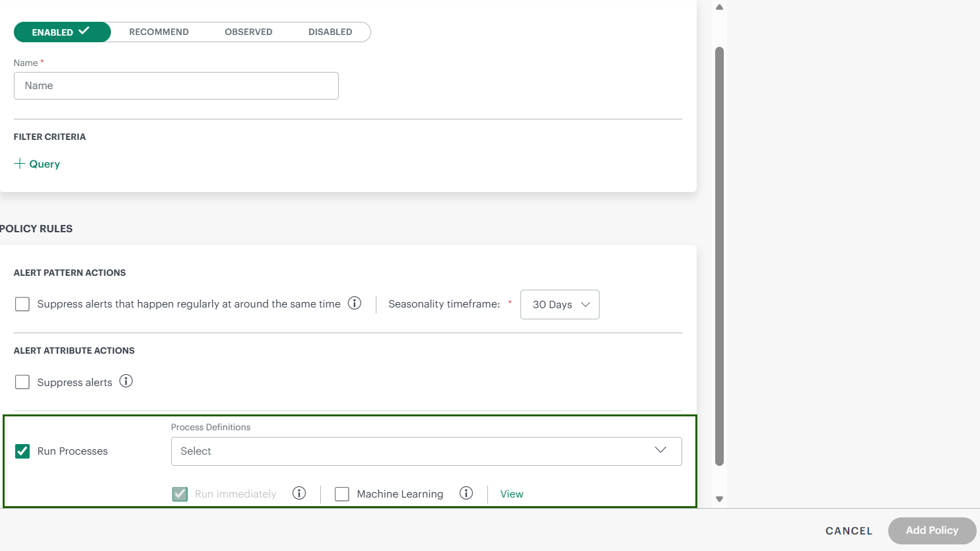Click the policy Name input field

click(x=176, y=86)
